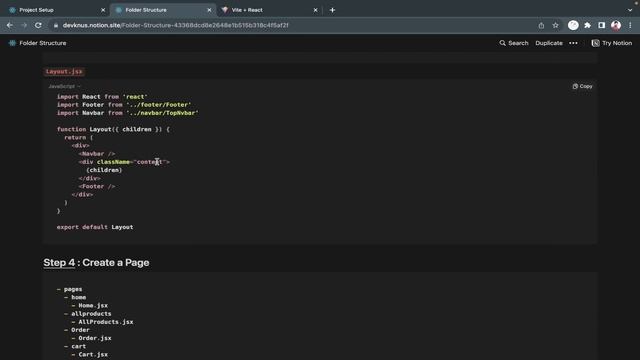Toggle the browser side panel icon
The width and height of the screenshot is (640, 360).
[x=602, y=25]
